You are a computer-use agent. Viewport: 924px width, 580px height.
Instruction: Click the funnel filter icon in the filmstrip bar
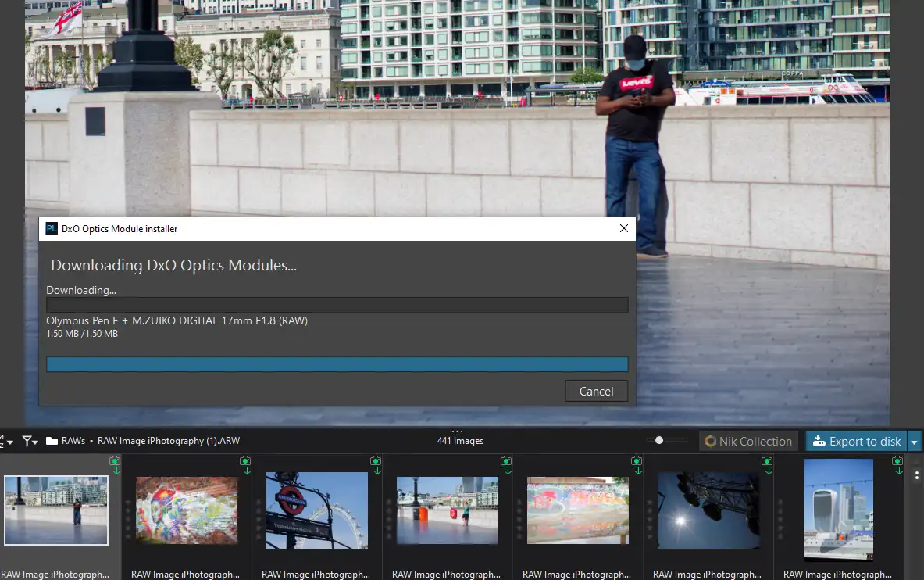tap(30, 441)
